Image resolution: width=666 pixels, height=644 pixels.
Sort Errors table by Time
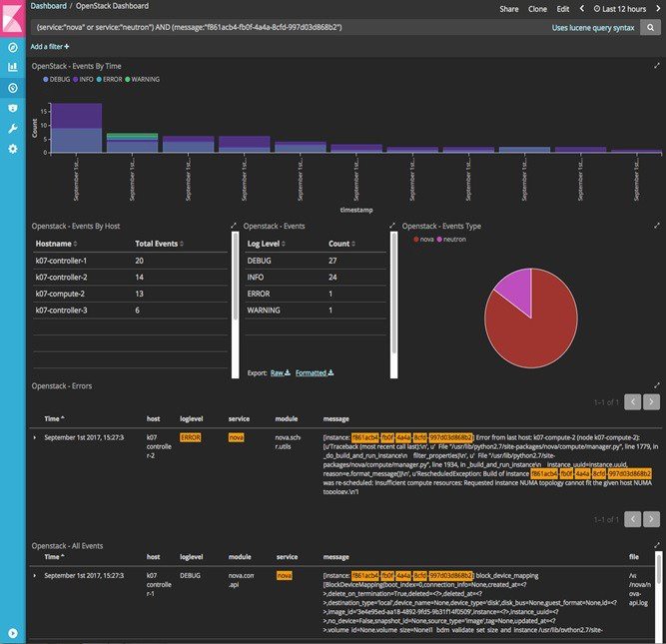54,419
